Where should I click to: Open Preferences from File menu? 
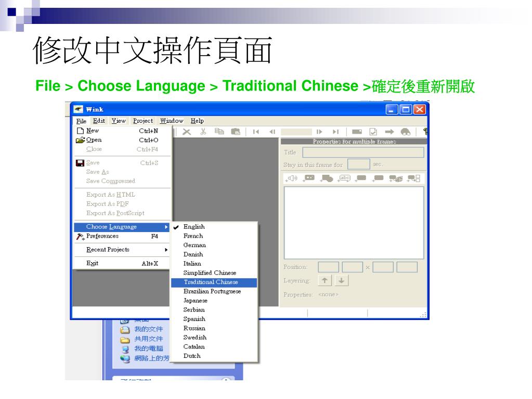[x=121, y=236]
